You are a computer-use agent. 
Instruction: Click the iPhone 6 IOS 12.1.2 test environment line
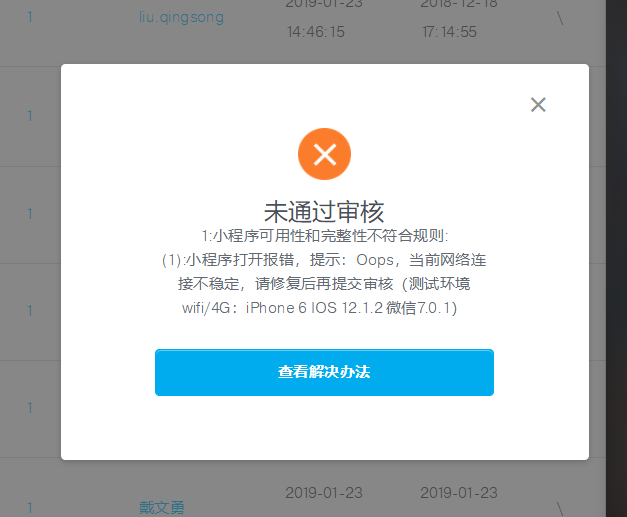[x=319, y=308]
